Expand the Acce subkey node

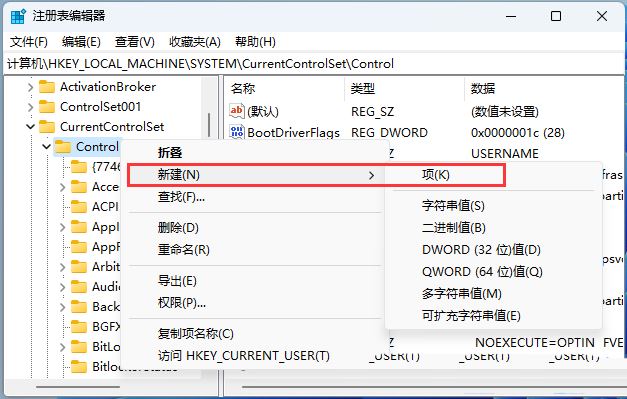pyautogui.click(x=62, y=187)
